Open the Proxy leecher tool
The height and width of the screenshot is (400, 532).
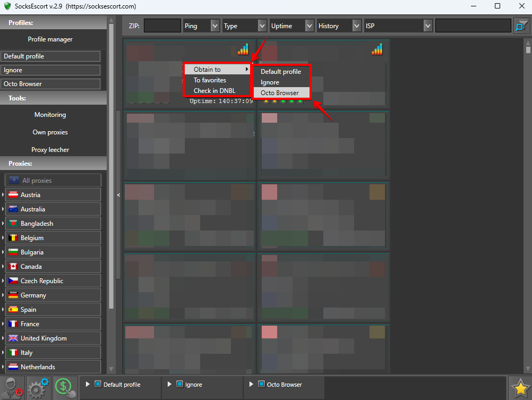(50, 150)
